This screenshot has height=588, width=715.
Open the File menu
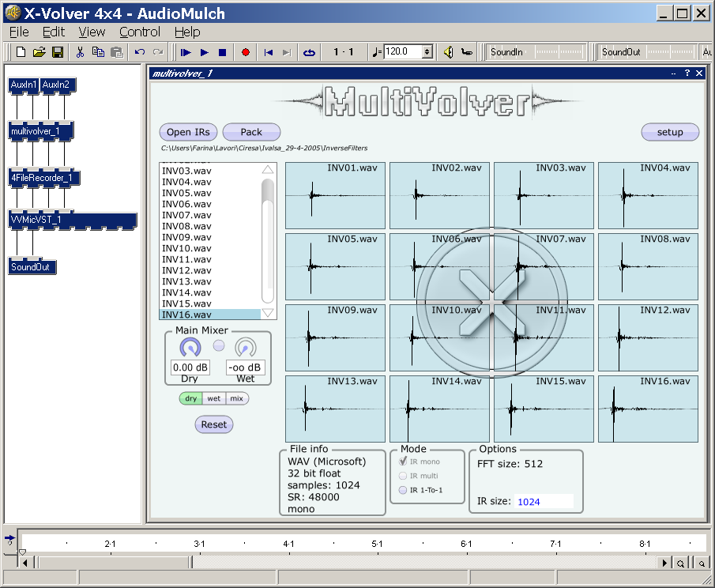point(19,32)
